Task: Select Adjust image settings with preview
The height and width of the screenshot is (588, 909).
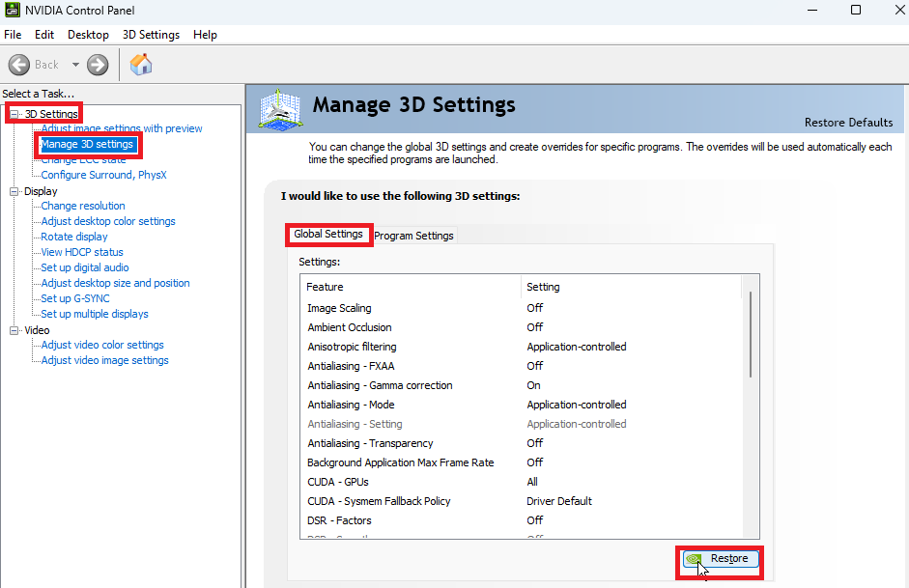Action: [121, 128]
